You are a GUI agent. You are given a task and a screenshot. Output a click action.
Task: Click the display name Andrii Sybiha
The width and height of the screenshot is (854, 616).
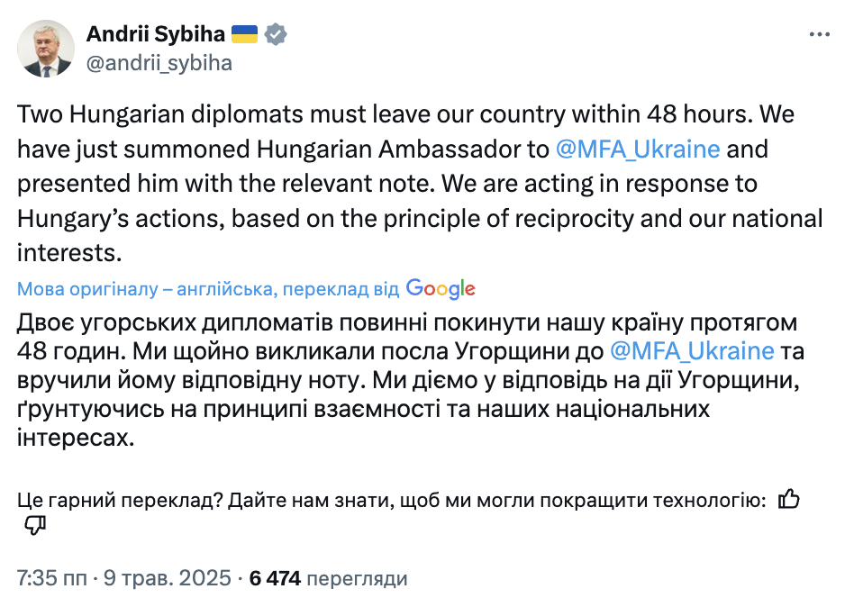155,35
